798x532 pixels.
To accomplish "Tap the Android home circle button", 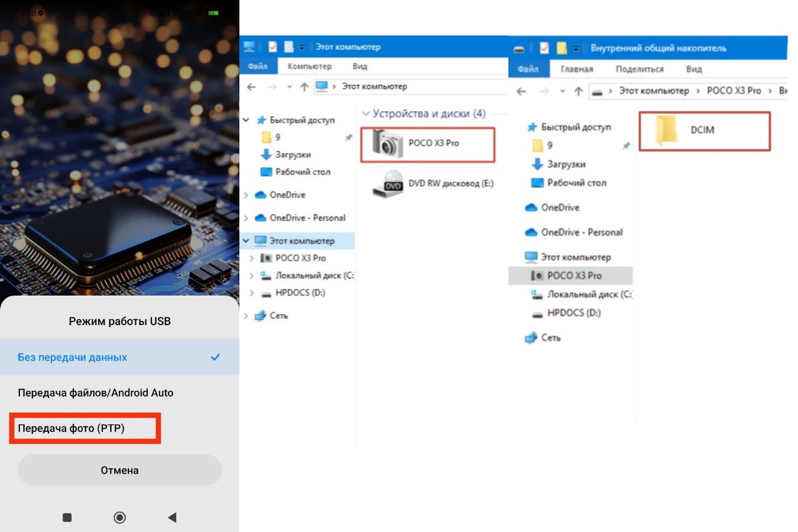I will tap(119, 518).
